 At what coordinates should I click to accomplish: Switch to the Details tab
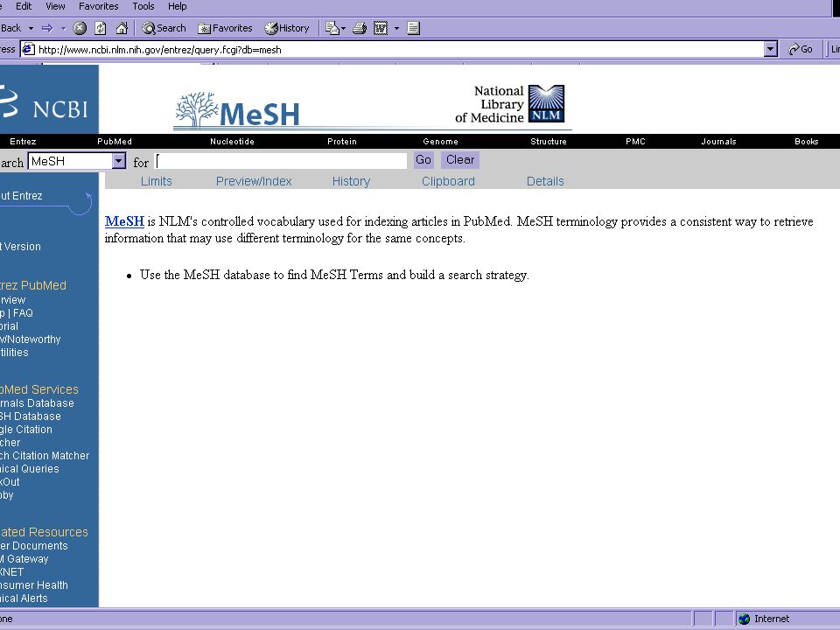[545, 181]
